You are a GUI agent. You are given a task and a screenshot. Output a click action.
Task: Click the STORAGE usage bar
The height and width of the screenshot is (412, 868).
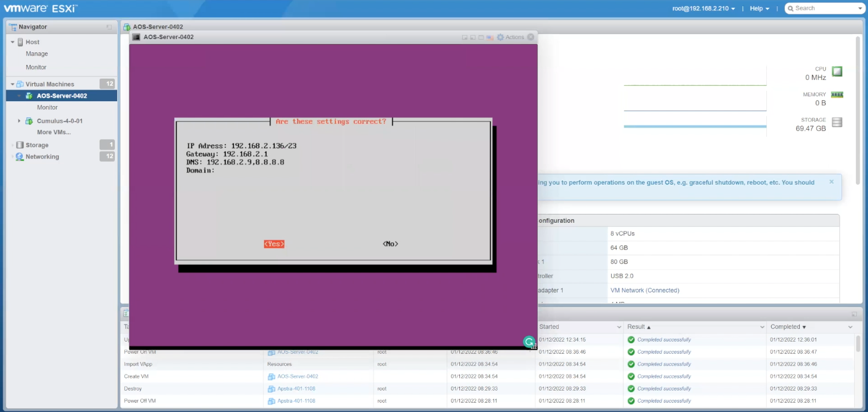click(695, 127)
